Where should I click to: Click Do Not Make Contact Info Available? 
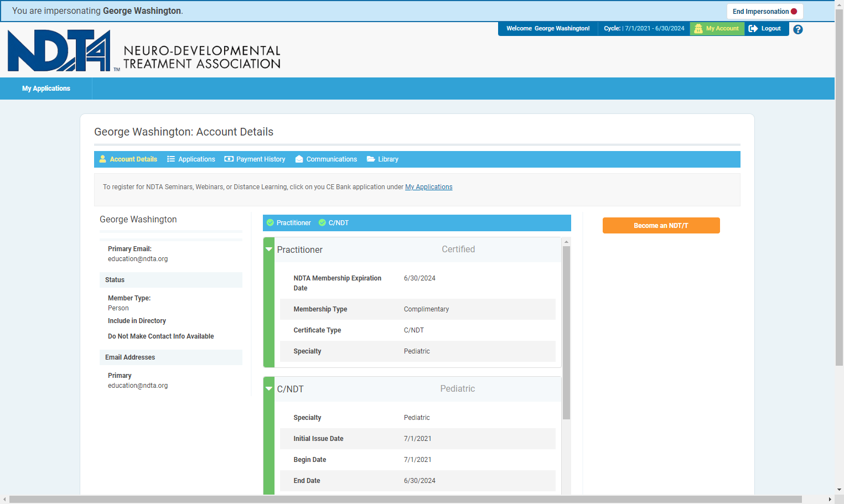coord(161,336)
